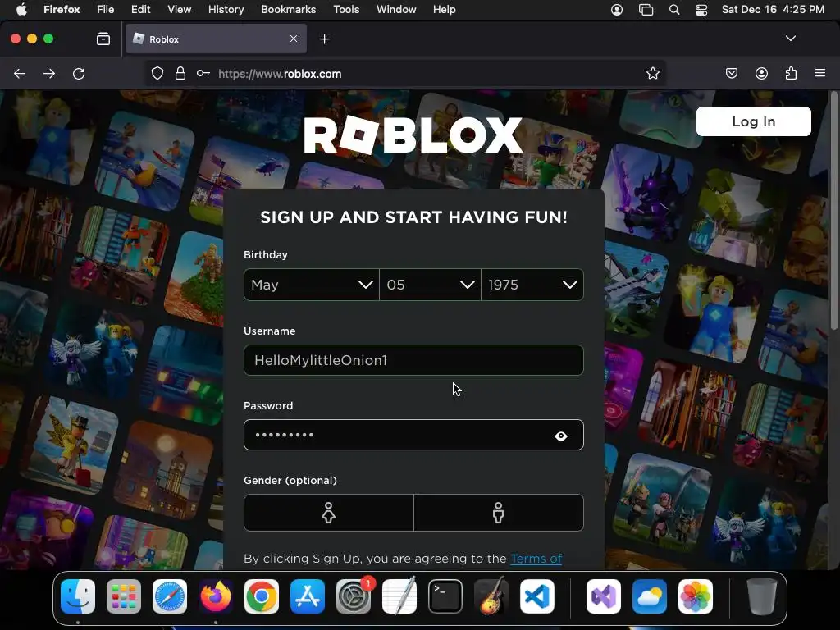The image size is (840, 630).
Task: Open the Firefox hamburger application menu
Action: 820,73
